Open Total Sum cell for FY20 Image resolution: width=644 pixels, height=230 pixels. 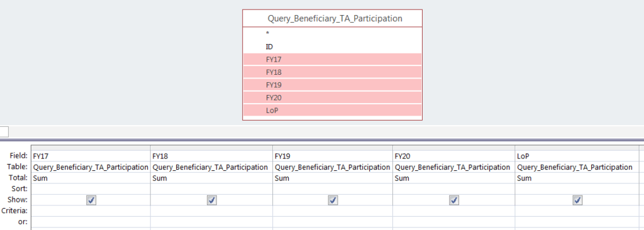click(x=454, y=178)
